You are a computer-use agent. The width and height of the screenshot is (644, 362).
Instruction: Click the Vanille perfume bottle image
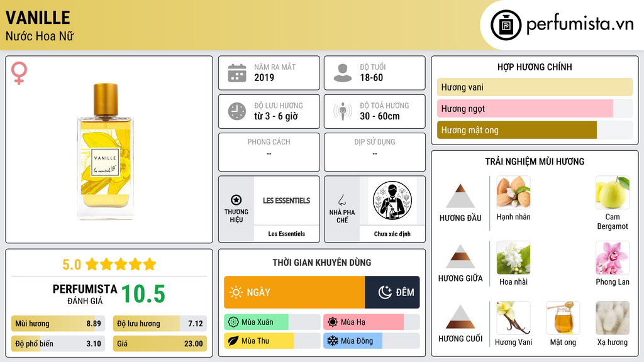tap(106, 150)
